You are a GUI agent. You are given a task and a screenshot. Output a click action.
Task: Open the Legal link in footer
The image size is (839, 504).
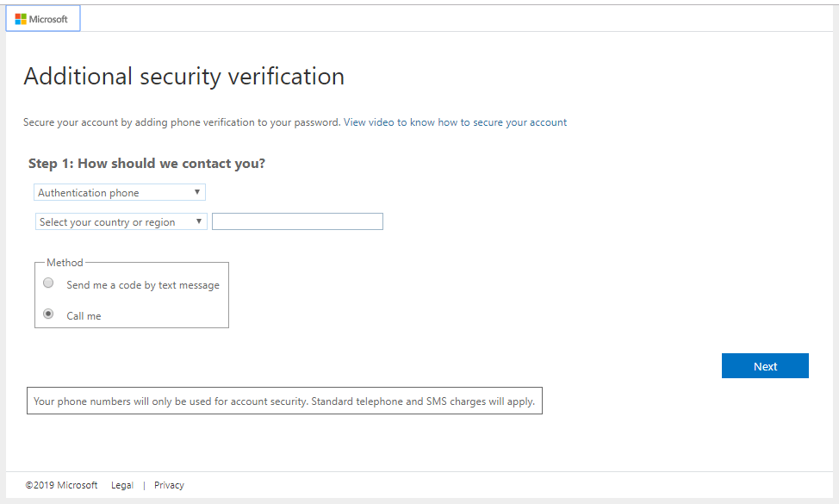coord(122,485)
